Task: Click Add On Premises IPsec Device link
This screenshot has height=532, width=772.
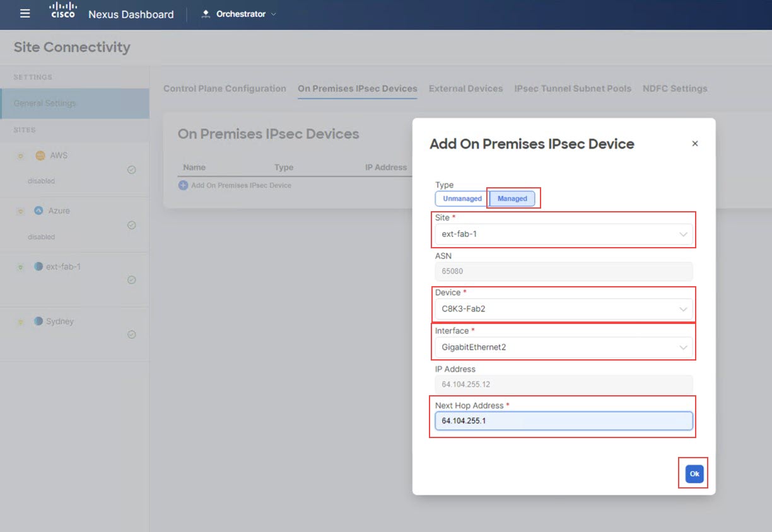Action: pos(241,185)
